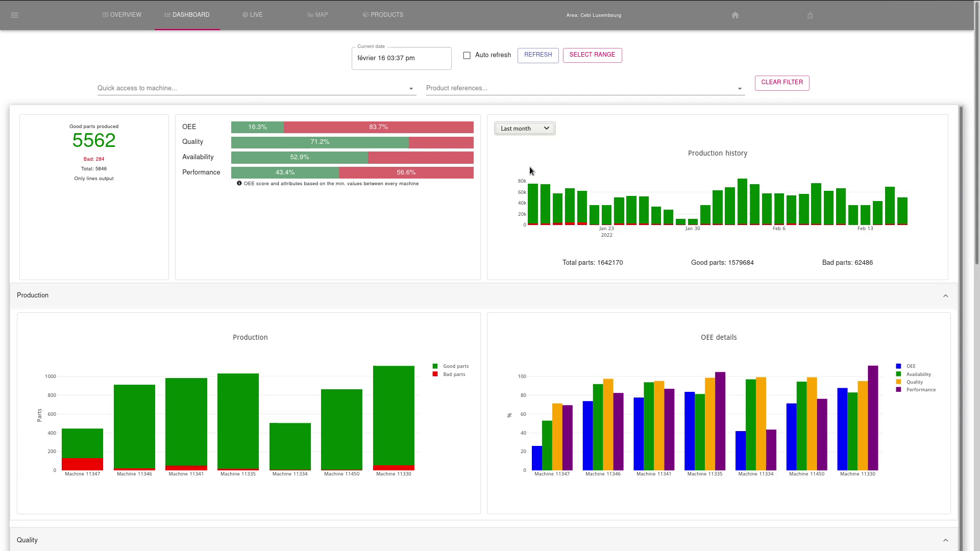Toggle Good parts legend marker

pyautogui.click(x=435, y=366)
